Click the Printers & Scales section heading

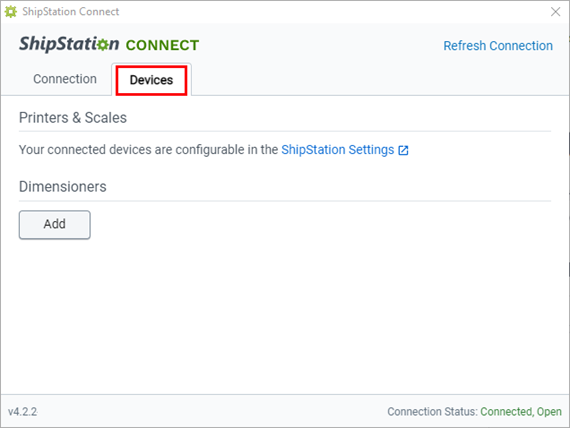click(73, 118)
